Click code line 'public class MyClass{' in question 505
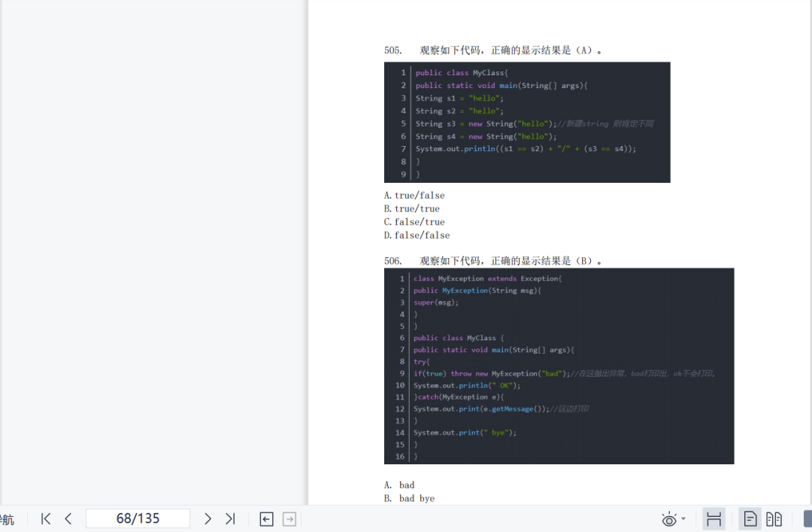 coord(462,73)
